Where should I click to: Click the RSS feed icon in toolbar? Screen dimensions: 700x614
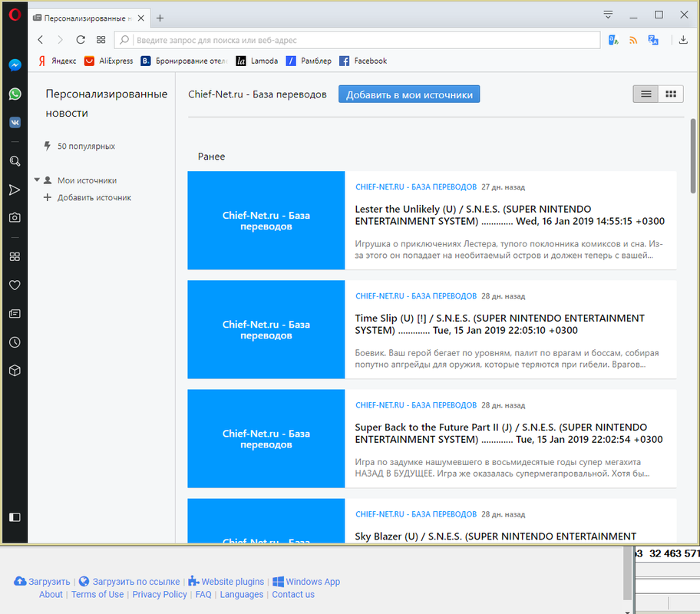[x=633, y=40]
